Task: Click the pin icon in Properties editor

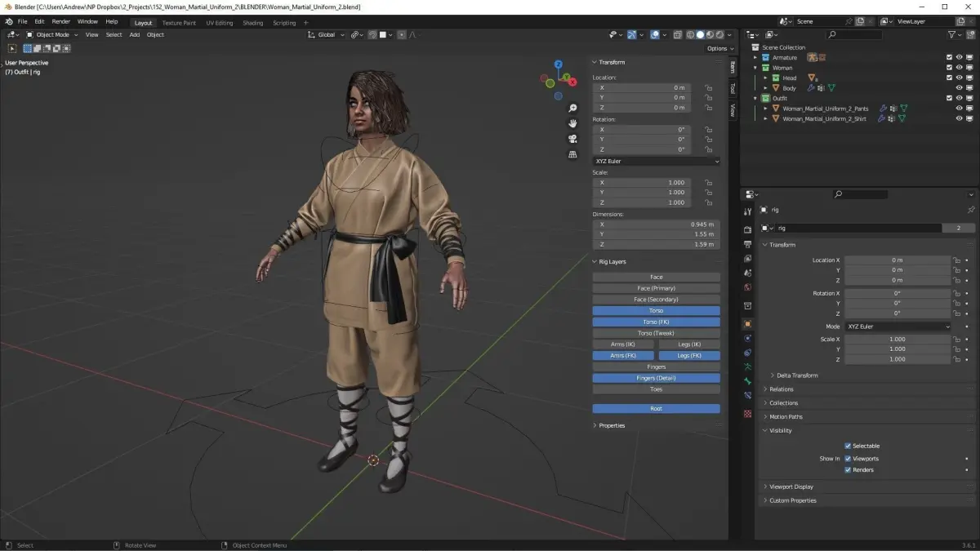Action: (971, 210)
